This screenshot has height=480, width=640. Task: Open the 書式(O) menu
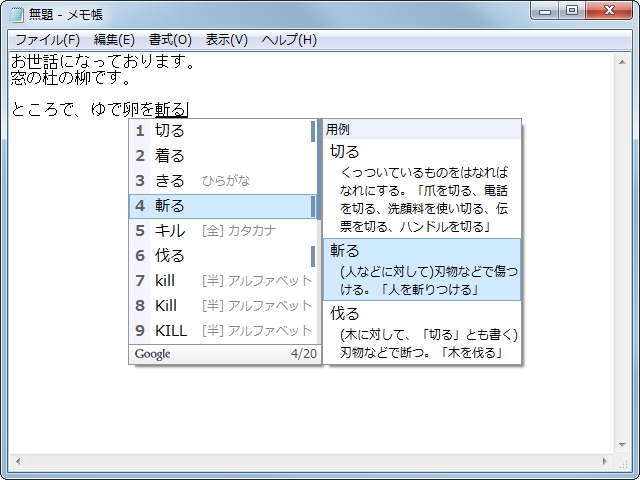[x=170, y=40]
